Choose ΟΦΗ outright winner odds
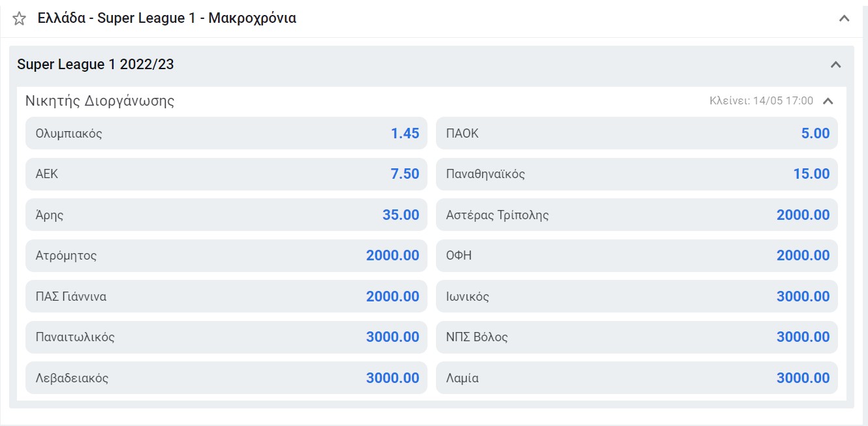Image resolution: width=868 pixels, height=426 pixels. click(x=637, y=256)
